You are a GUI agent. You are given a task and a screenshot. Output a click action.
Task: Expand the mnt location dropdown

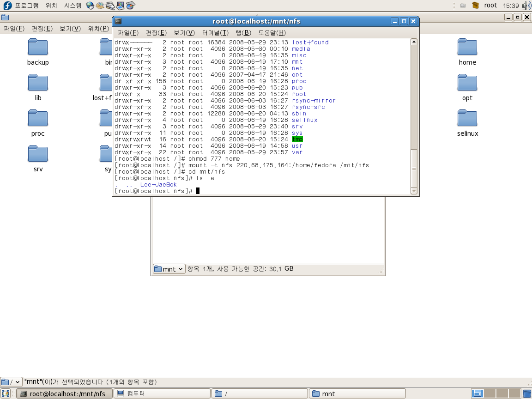[x=169, y=269]
